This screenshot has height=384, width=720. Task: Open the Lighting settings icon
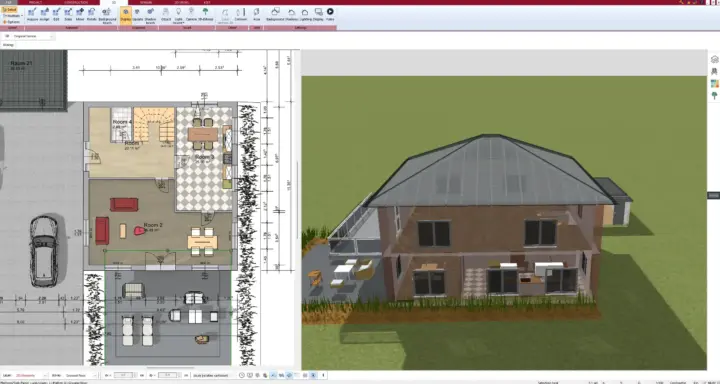coord(305,15)
